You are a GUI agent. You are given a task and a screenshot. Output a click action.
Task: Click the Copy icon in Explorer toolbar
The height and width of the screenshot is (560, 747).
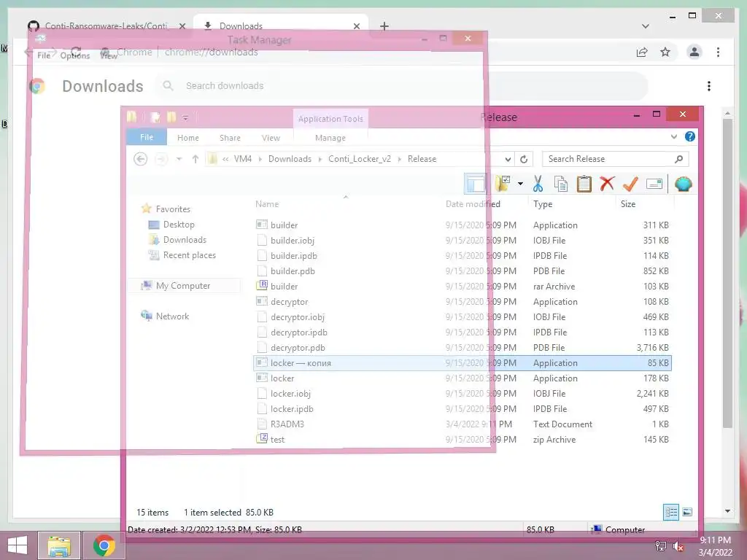[x=561, y=184]
